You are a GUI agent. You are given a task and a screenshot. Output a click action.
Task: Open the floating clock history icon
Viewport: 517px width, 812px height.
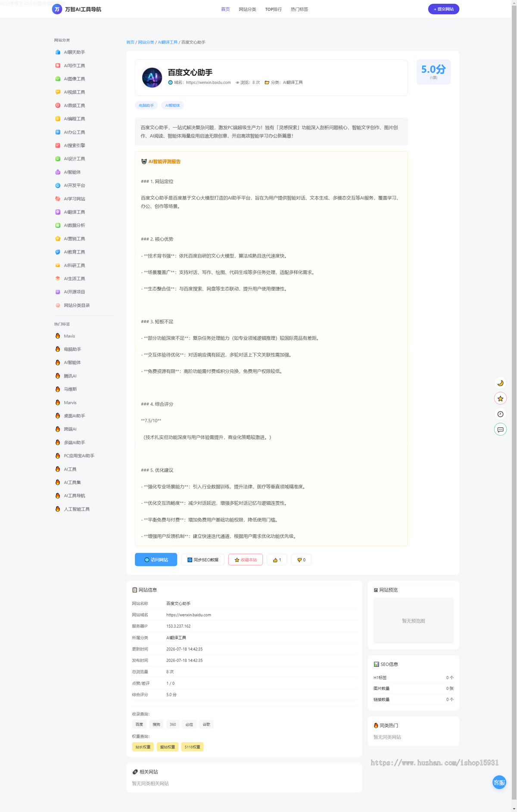[500, 414]
